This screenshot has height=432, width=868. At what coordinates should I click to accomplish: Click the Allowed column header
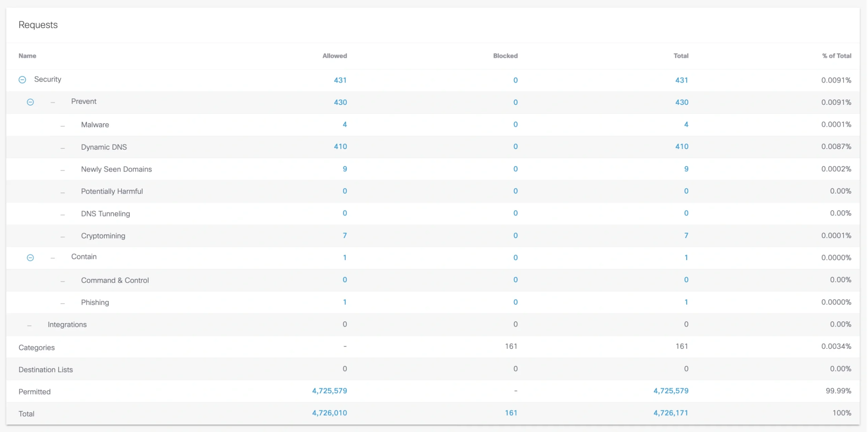[334, 56]
